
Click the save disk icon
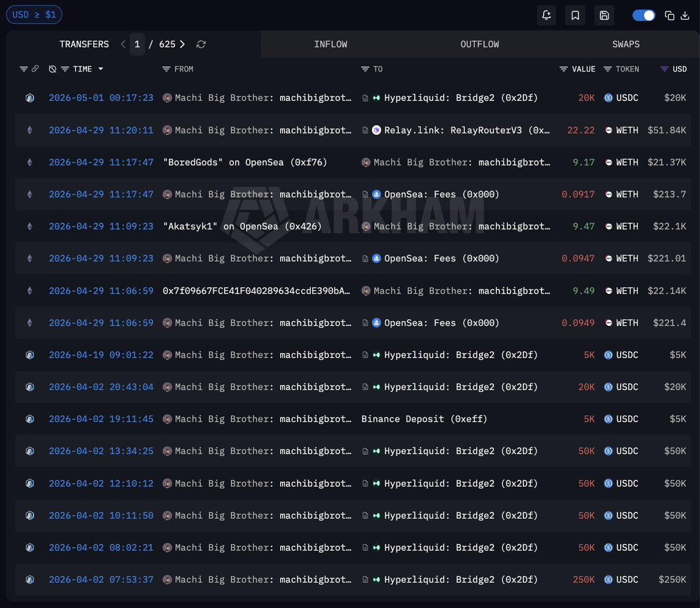click(x=604, y=15)
